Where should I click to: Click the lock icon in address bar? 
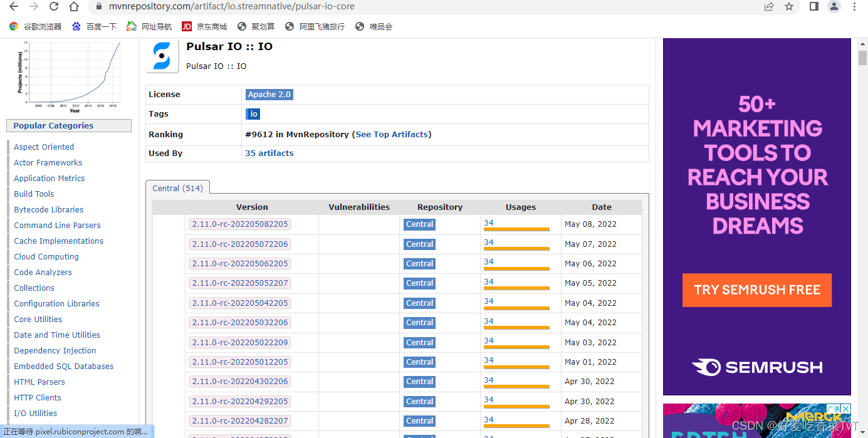pyautogui.click(x=98, y=6)
